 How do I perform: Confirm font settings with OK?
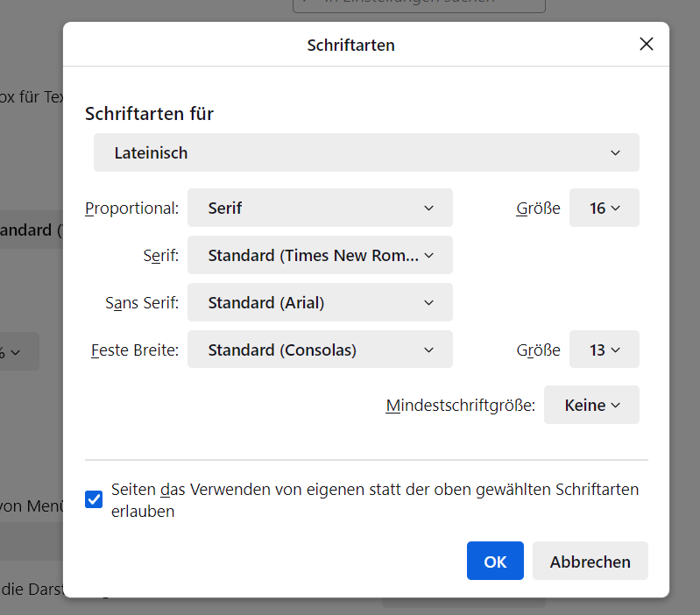[x=495, y=562]
